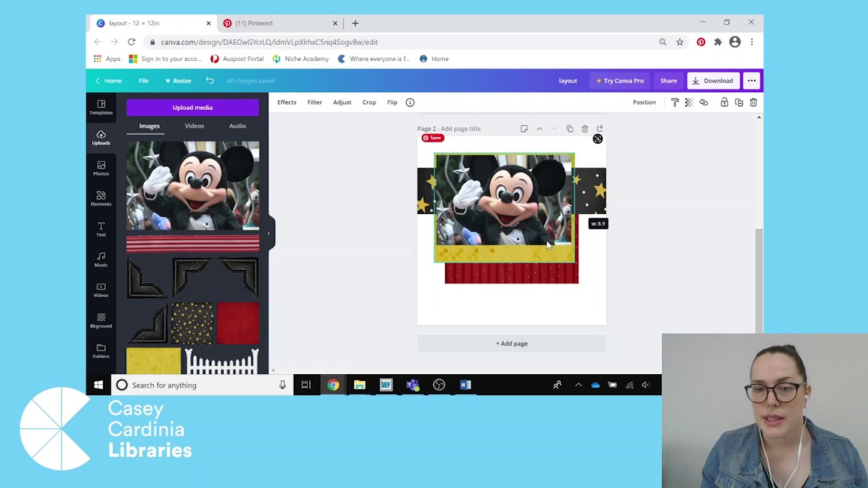Select the gold-dotted black pattern thumbnail
This screenshot has width=868, height=488.
click(192, 323)
